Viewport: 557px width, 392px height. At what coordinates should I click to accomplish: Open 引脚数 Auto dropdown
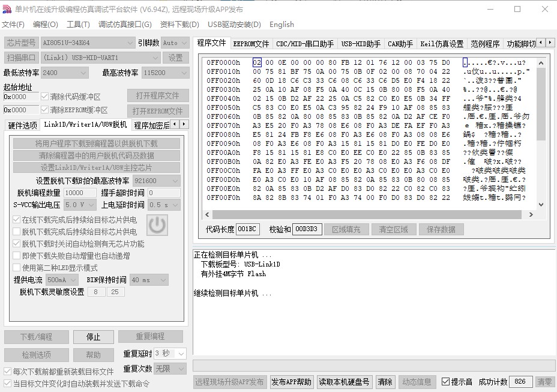(175, 43)
